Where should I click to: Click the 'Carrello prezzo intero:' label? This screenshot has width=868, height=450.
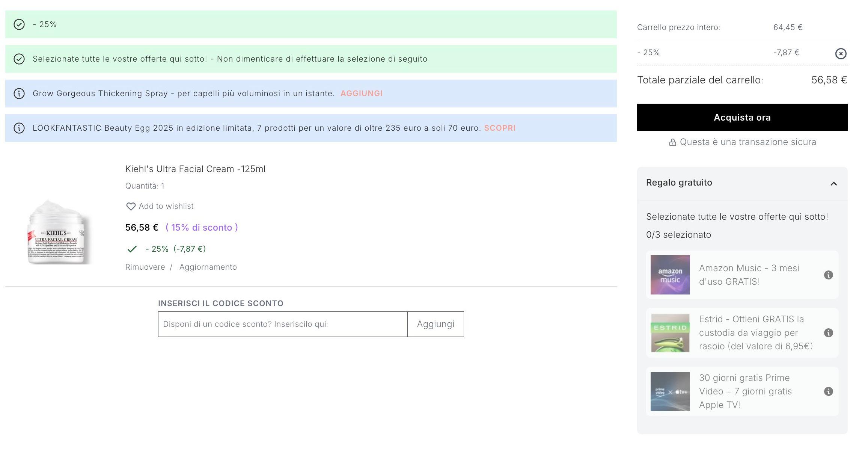pos(678,27)
